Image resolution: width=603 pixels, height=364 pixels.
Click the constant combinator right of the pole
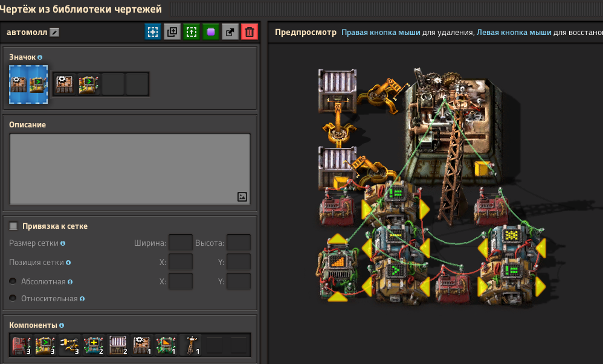coord(491,208)
